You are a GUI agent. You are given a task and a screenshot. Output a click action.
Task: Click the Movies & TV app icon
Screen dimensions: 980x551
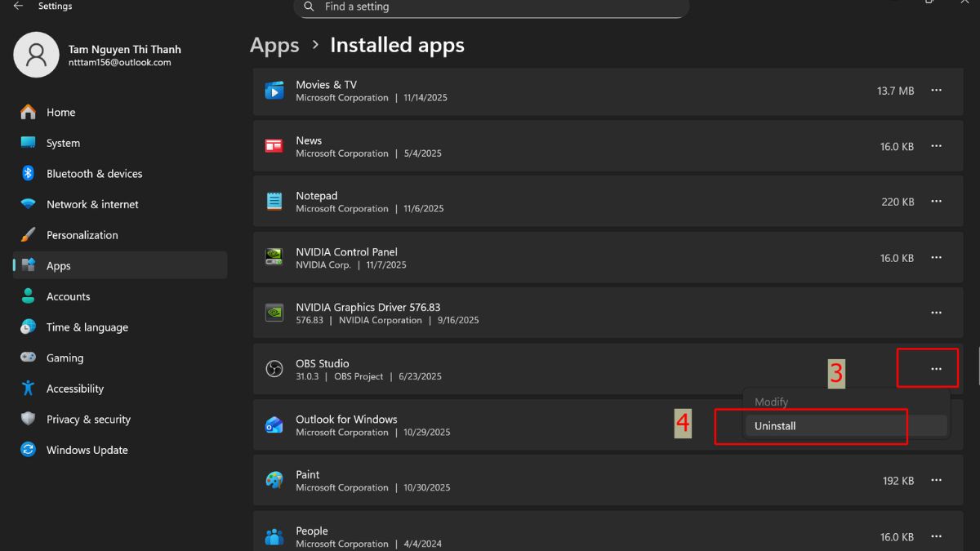(274, 91)
